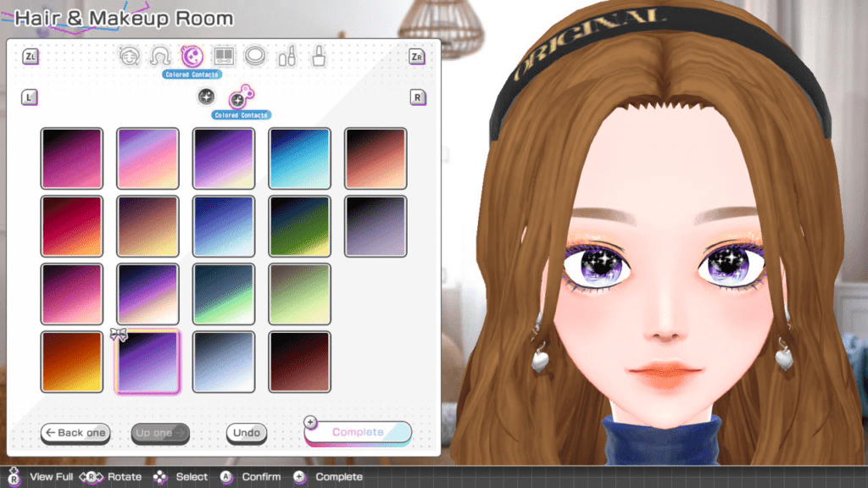868x488 pixels.
Task: Pick the orange to yellow gradient swatch
Action: 72,362
